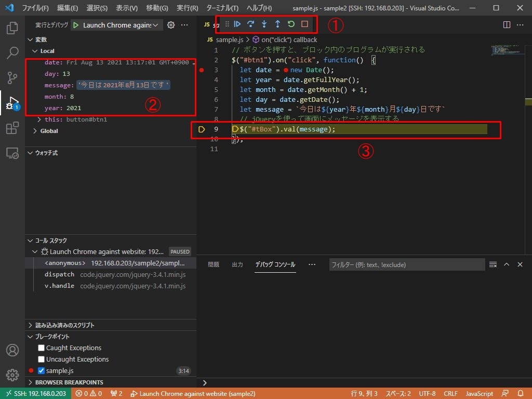The width and height of the screenshot is (532, 399).
Task: Expand the BROWSER BREAKPOINTS section
Action: (x=30, y=382)
